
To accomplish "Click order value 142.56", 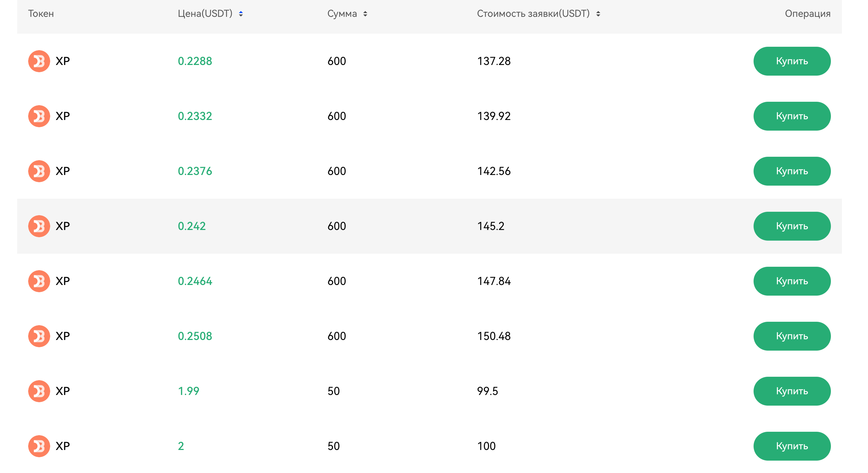I will (x=494, y=171).
